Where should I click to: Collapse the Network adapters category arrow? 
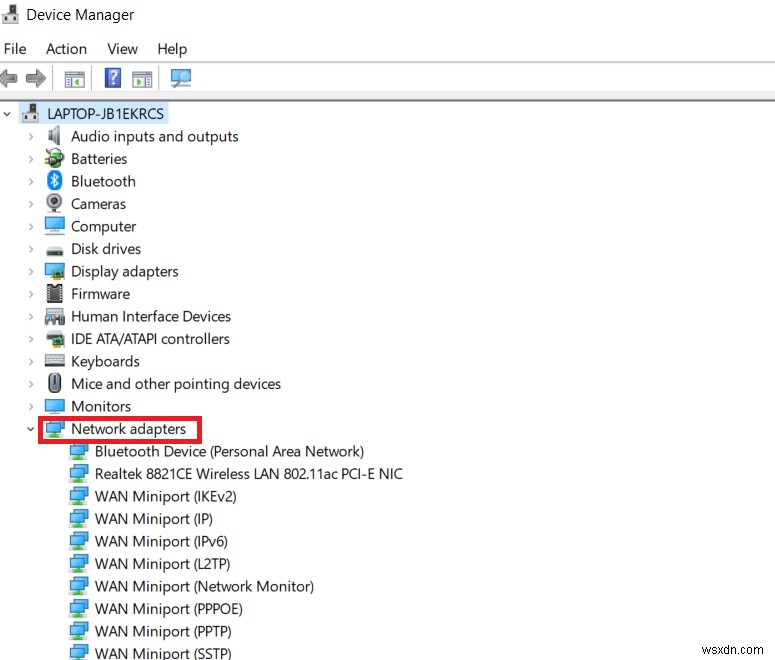click(31, 429)
